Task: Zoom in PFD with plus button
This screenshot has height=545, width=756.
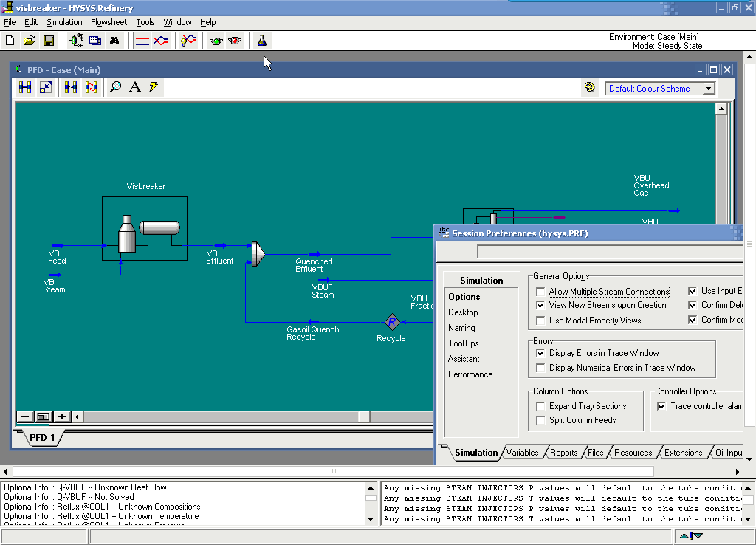Action: 62,417
